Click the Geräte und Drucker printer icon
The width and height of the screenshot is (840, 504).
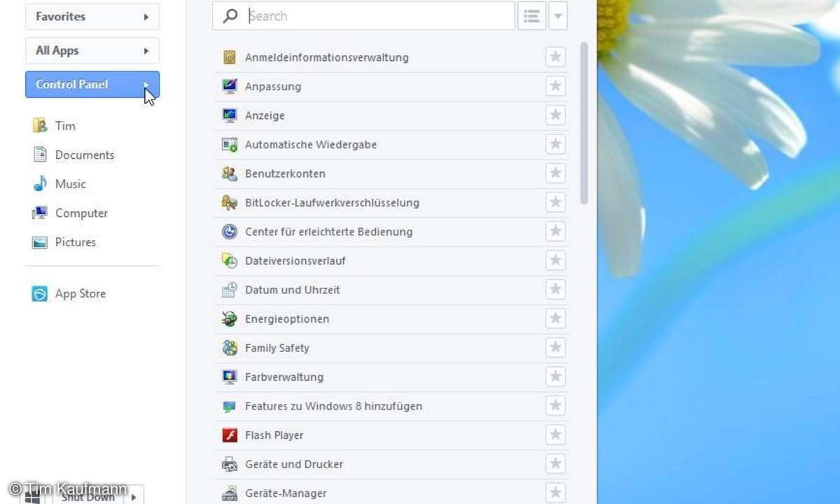230,464
